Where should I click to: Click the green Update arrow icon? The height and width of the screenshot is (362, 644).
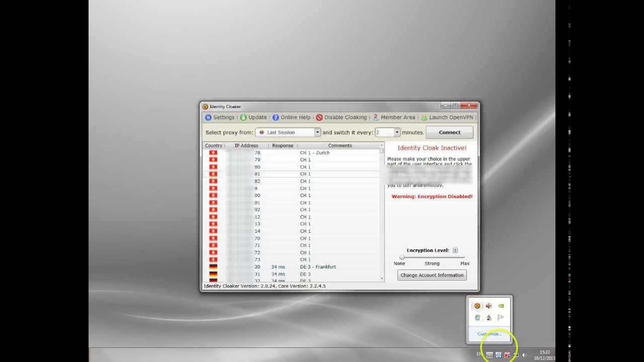pos(244,117)
